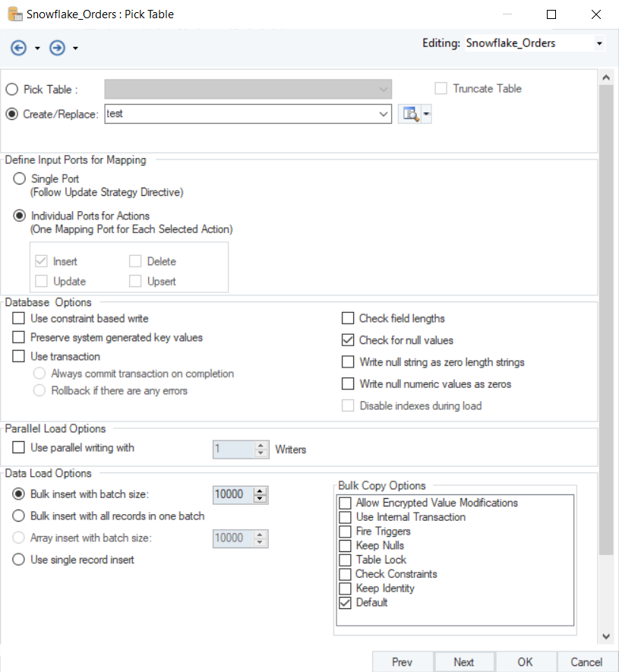Select the Pick Table radio button
The image size is (619, 672).
(x=13, y=90)
